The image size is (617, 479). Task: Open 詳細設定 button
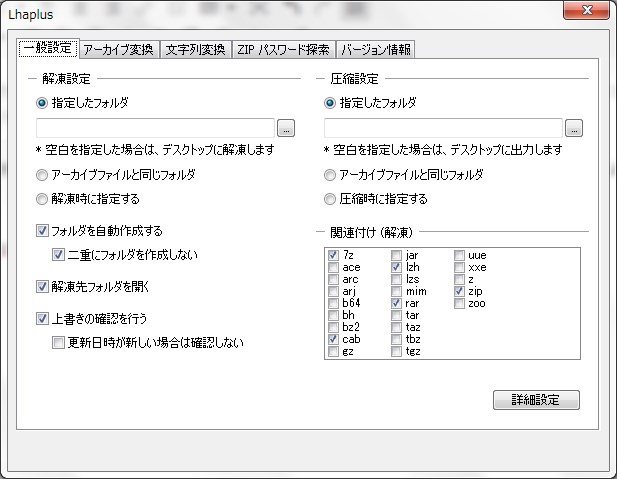coord(536,400)
